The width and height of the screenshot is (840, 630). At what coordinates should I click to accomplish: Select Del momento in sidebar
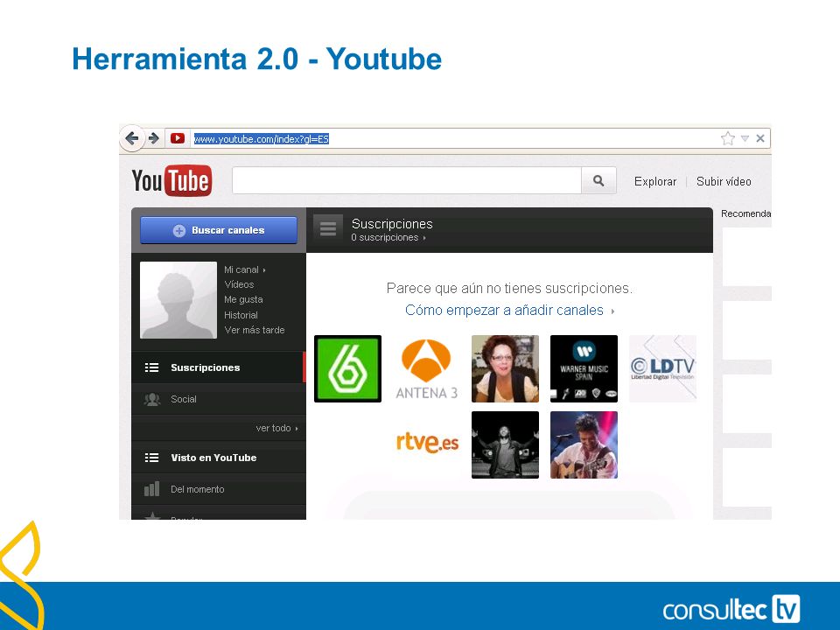tap(219, 489)
